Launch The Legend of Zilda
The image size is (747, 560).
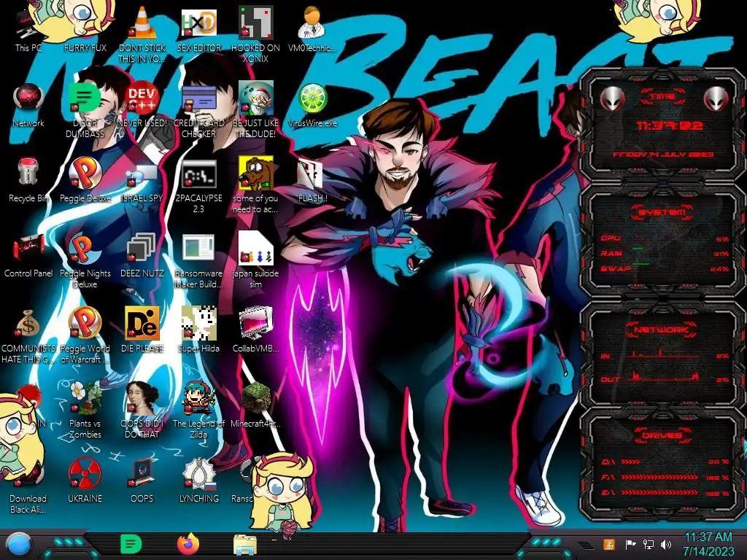click(x=199, y=411)
